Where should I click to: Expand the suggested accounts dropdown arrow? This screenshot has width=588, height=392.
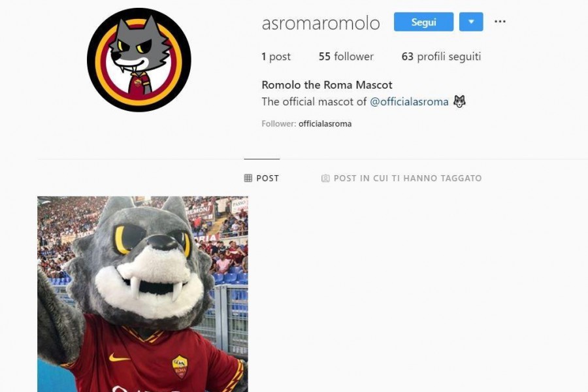[x=471, y=22]
